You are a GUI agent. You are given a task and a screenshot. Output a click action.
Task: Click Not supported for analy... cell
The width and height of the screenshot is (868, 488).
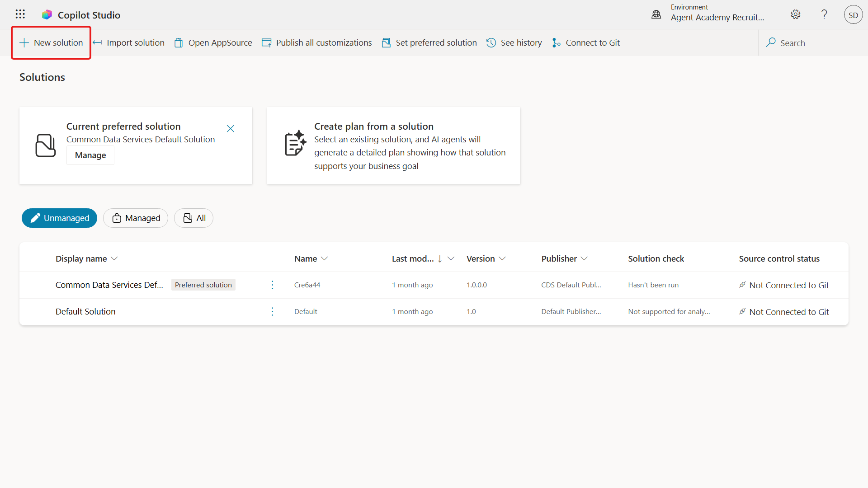coord(669,311)
